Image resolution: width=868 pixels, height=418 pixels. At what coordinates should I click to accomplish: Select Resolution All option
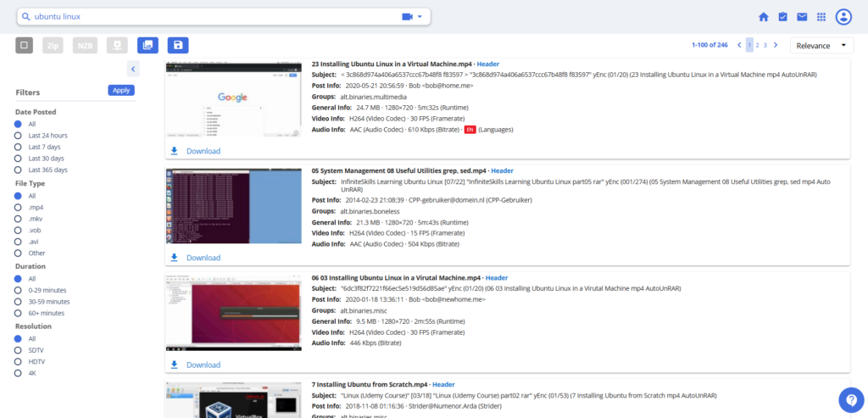tap(19, 339)
